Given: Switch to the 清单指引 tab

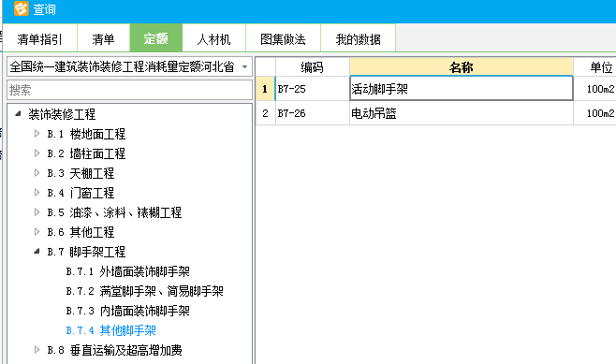Looking at the screenshot, I should click(39, 38).
